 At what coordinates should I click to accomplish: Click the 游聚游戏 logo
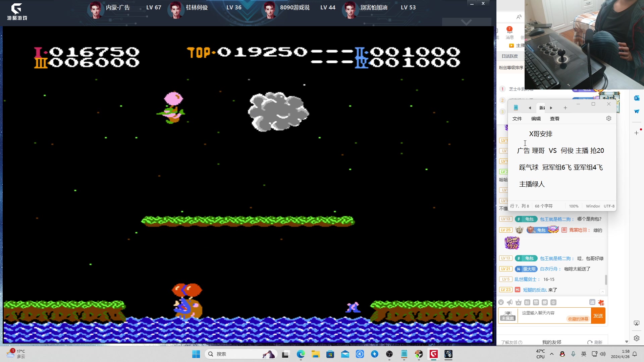coord(17,12)
